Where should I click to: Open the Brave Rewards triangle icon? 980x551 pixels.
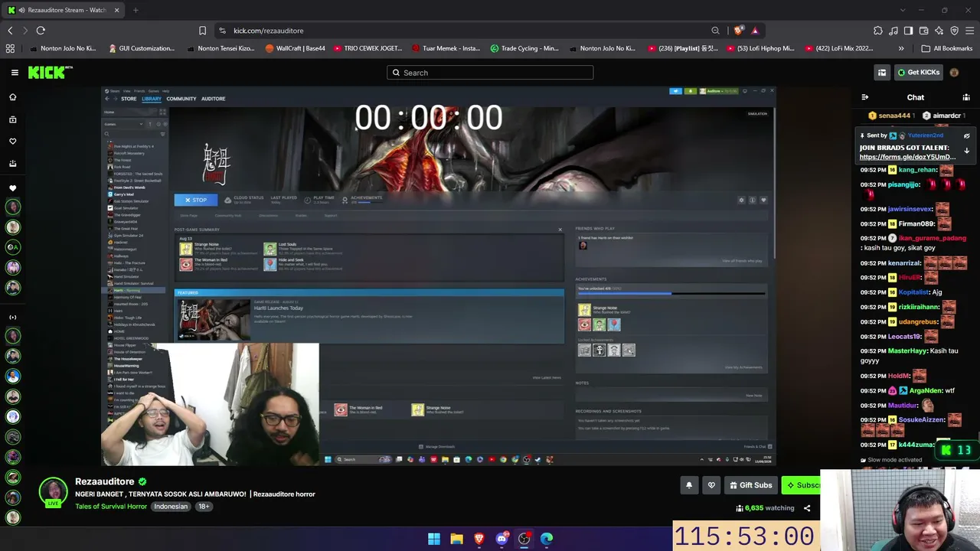pyautogui.click(x=755, y=31)
